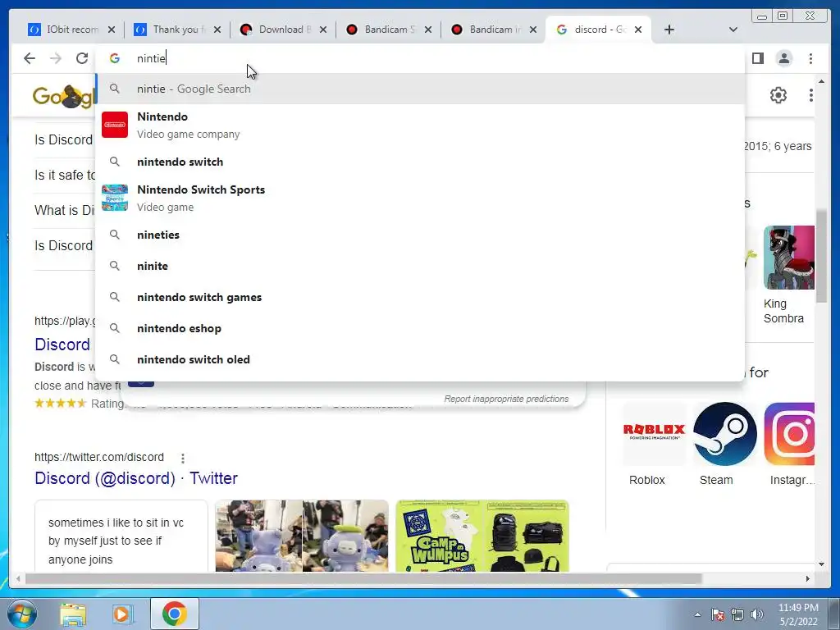The width and height of the screenshot is (840, 630).
Task: Select the 'nintie - Google Search' suggestion
Action: pos(420,89)
